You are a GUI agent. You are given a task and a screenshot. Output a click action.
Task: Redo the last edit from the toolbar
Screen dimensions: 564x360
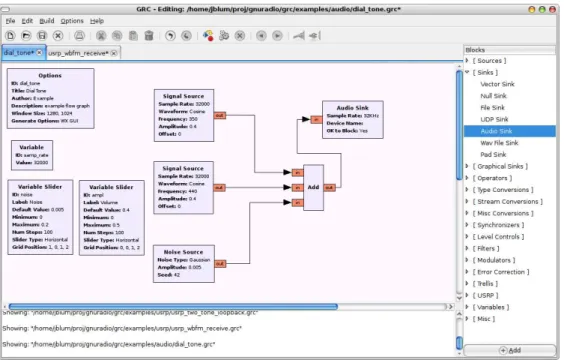point(186,36)
